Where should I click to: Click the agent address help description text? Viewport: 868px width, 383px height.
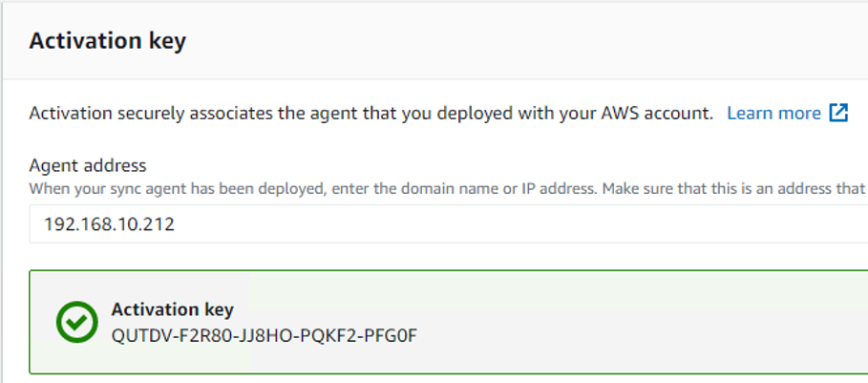[x=447, y=189]
